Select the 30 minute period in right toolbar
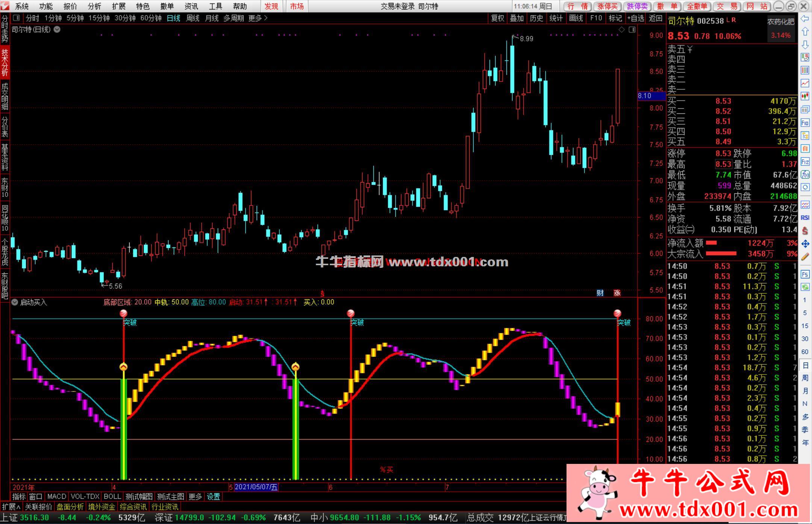This screenshot has height=524, width=812. click(x=805, y=339)
